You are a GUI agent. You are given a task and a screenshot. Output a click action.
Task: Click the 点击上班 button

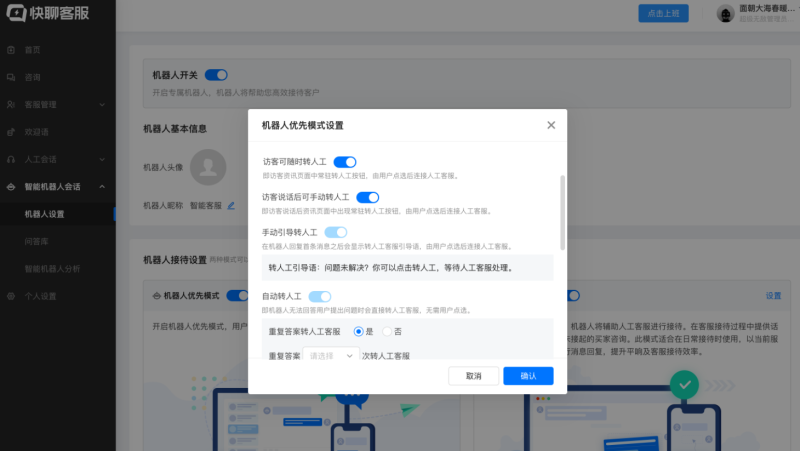663,14
